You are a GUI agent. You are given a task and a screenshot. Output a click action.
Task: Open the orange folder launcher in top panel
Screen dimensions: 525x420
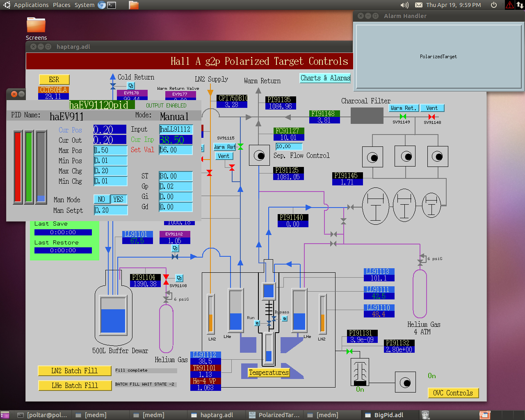click(x=134, y=5)
